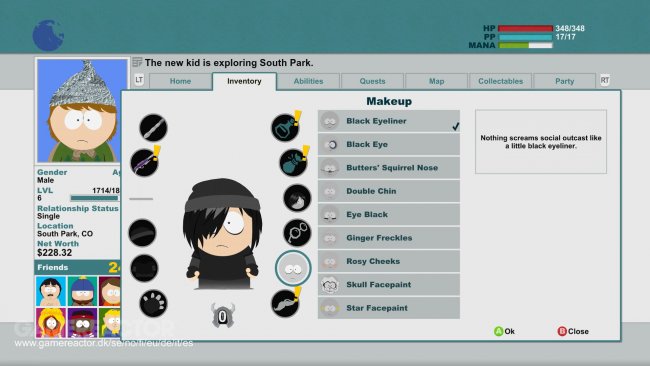Click the Relationship Status label
The width and height of the screenshot is (650, 366).
[x=78, y=208]
